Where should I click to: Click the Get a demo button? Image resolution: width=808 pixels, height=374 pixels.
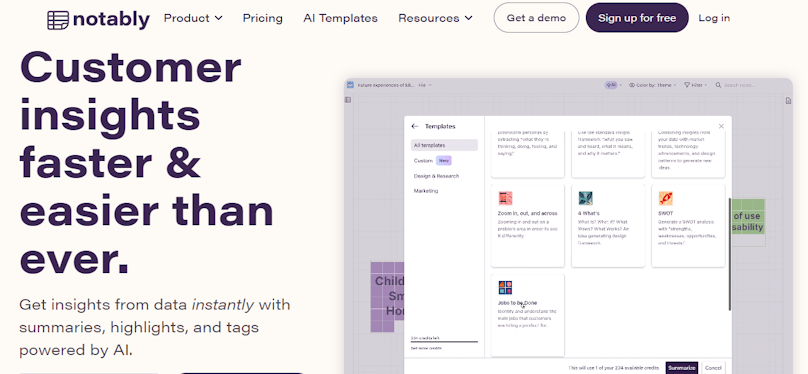tap(536, 18)
